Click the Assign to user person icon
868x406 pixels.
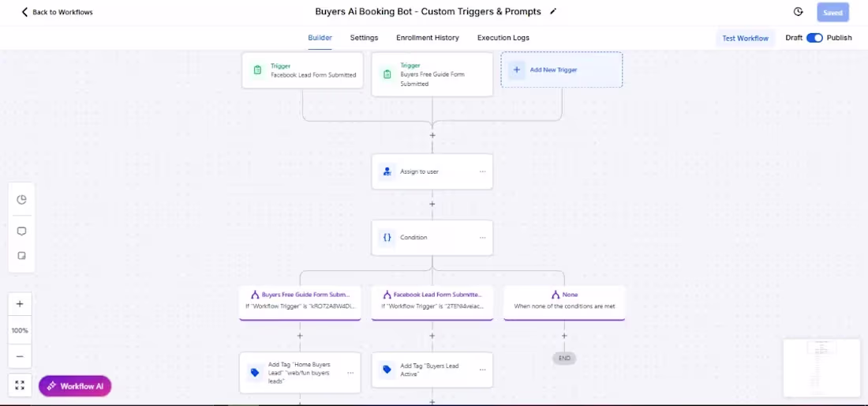(387, 171)
